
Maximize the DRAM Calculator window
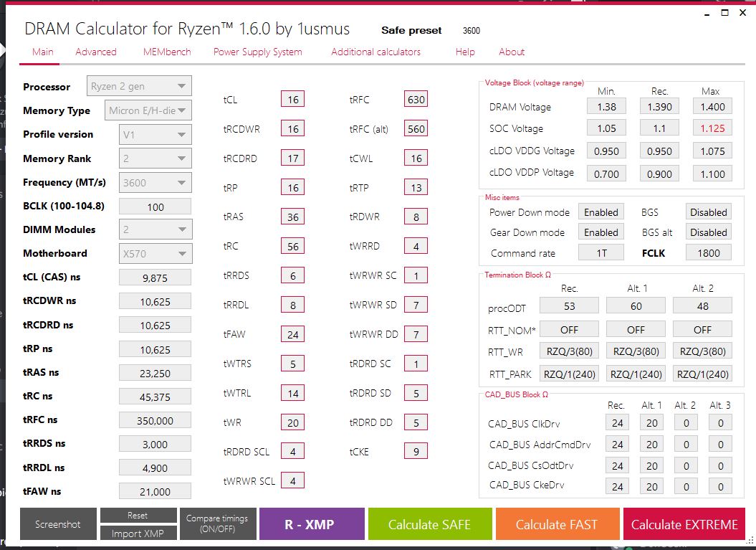click(724, 12)
